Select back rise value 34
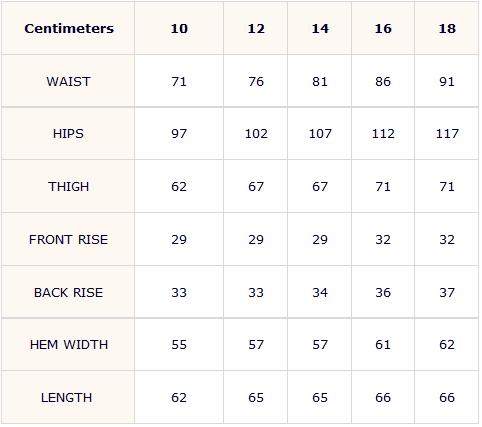482x427 pixels. click(320, 292)
